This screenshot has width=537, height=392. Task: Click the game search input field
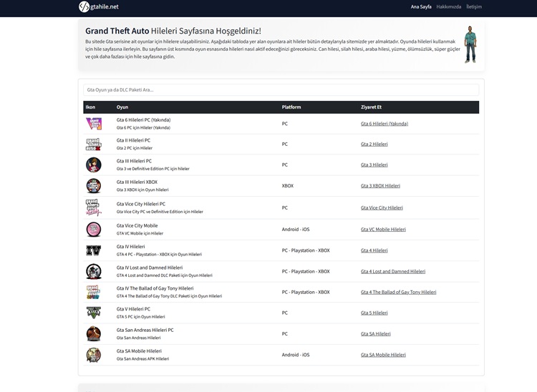[281, 90]
